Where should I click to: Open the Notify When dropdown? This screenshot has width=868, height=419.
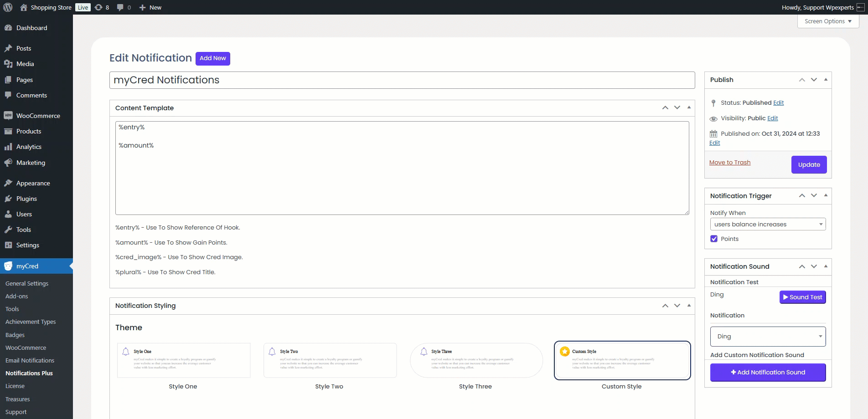point(768,224)
